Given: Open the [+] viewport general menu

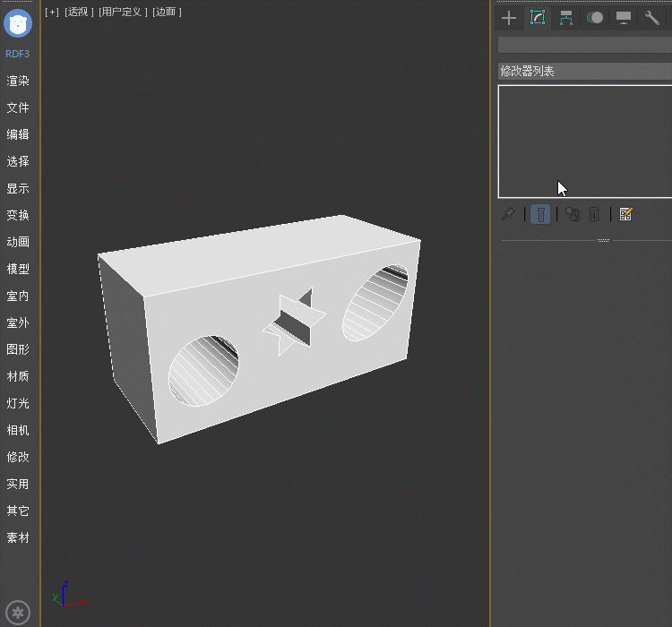Looking at the screenshot, I should click(x=52, y=12).
